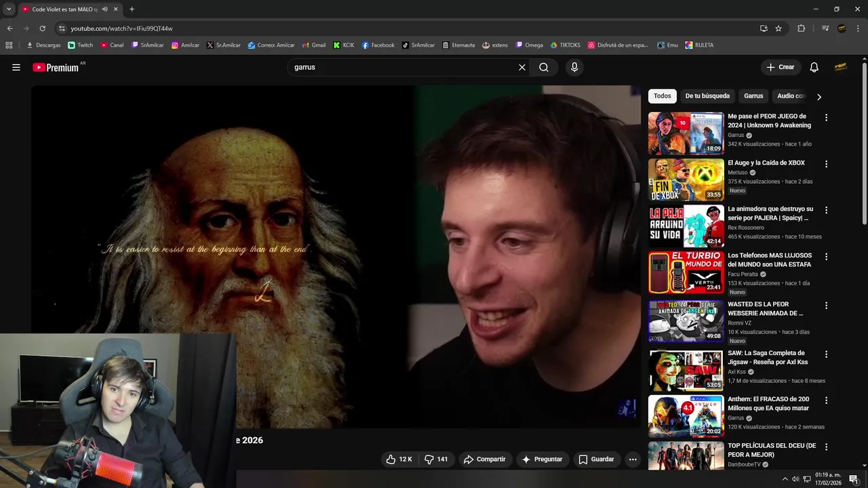
Task: Open the SAW Jigsaw thumbnail
Action: [686, 370]
